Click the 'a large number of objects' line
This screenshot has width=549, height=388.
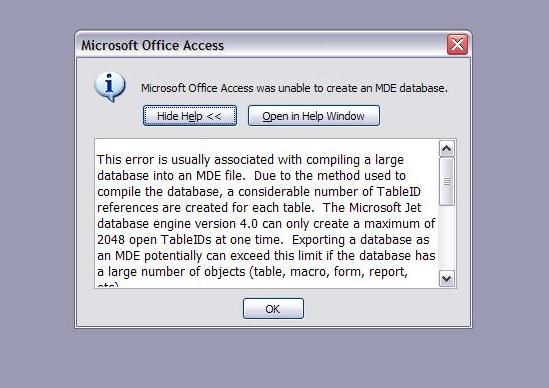point(252,272)
